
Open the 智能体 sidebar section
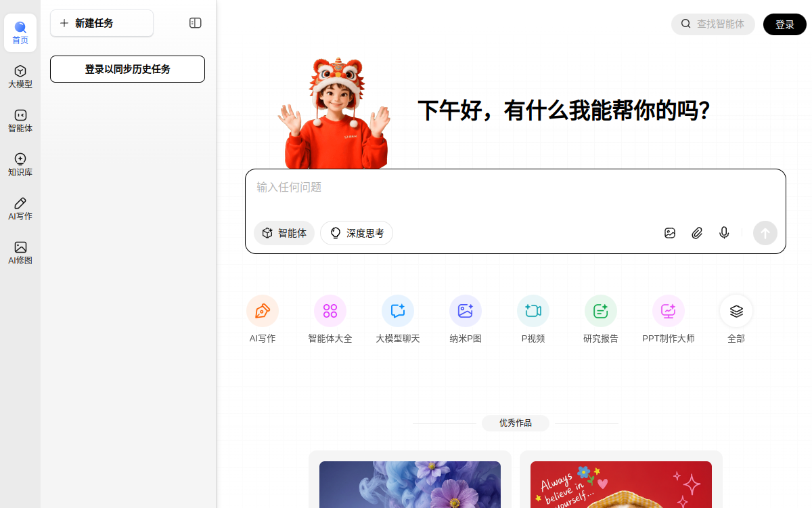[x=20, y=121]
